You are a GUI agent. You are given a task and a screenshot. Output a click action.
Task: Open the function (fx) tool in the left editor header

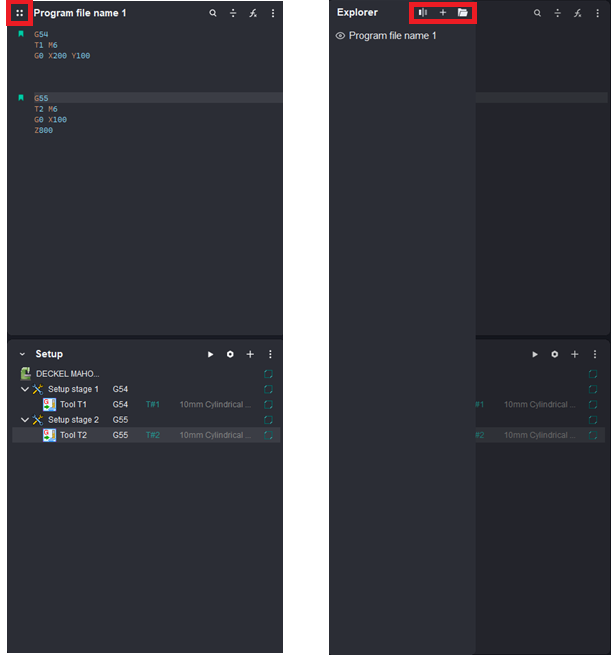click(253, 13)
